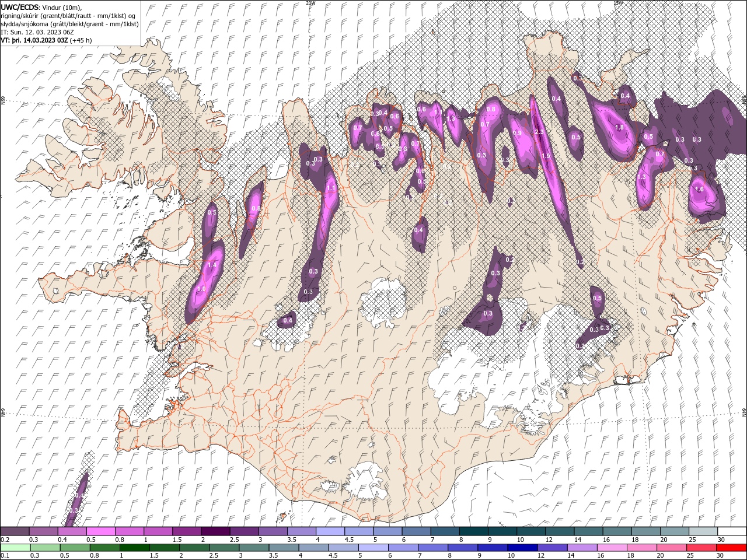The width and height of the screenshot is (747, 560).
Task: Click the 1.1 value in the north-central band
Action: [331, 188]
